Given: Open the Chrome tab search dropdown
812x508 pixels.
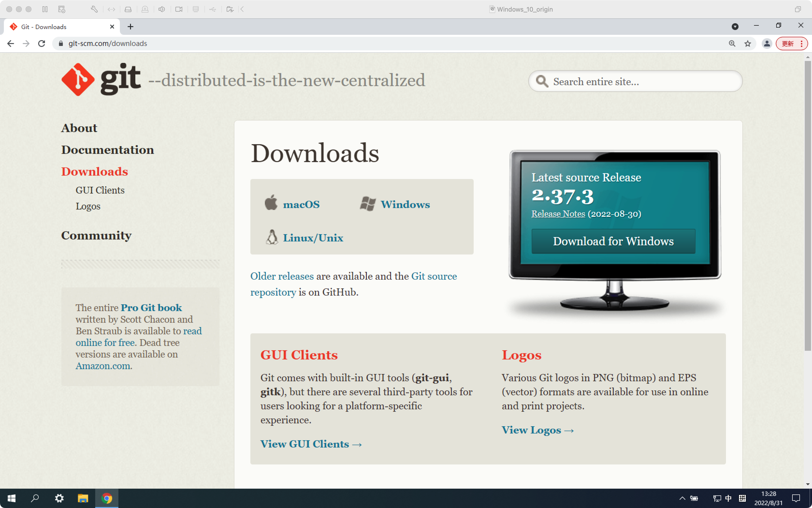Looking at the screenshot, I should 735,27.
